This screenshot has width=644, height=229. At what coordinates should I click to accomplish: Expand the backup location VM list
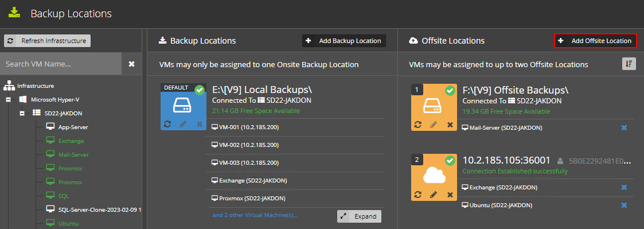pyautogui.click(x=359, y=216)
